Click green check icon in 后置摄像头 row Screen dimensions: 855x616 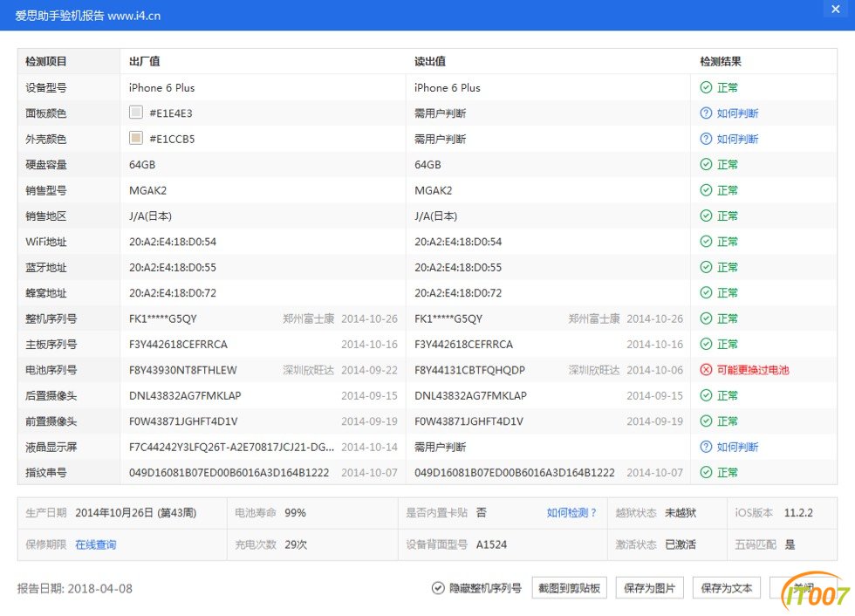[706, 396]
